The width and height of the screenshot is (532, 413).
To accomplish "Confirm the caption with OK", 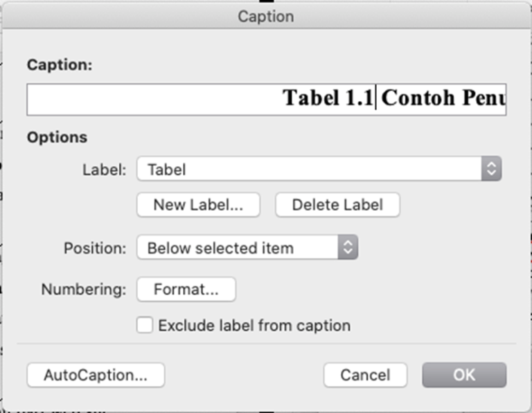I will click(464, 375).
